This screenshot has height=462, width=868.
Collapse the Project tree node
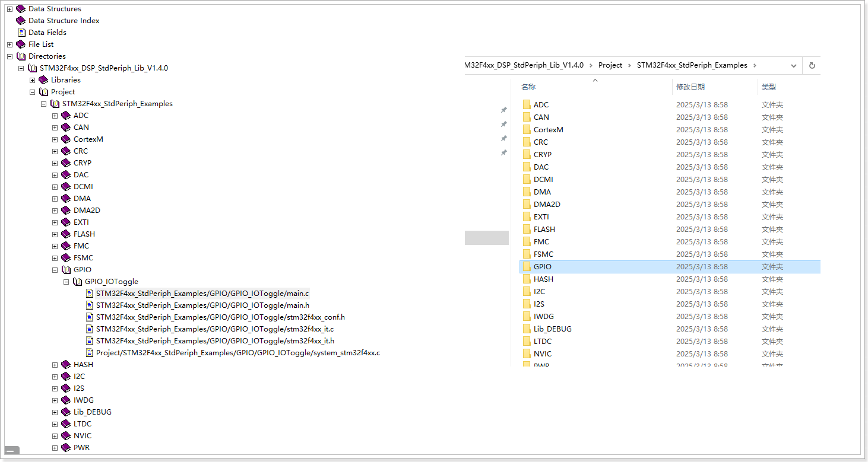coord(32,92)
